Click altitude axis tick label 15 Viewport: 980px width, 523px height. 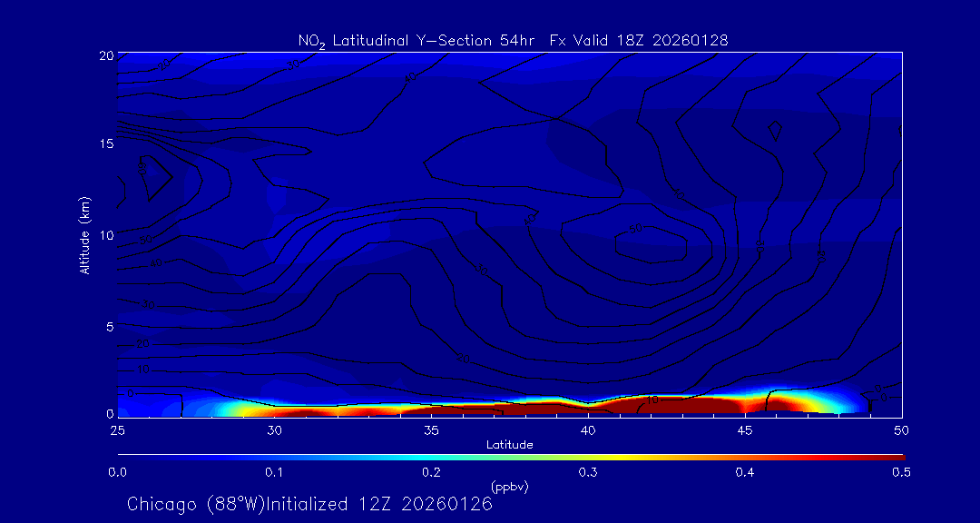pos(105,143)
